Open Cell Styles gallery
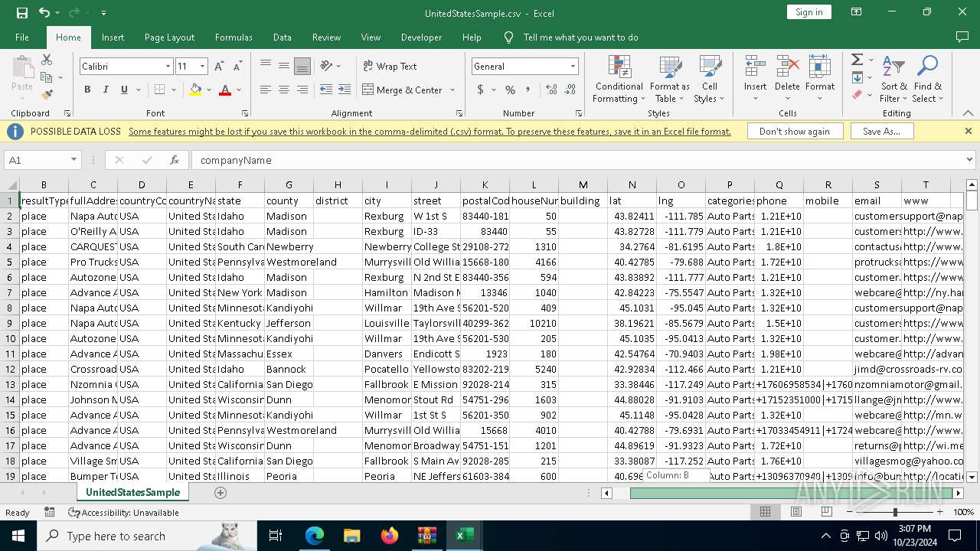The image size is (980, 551). 710,79
